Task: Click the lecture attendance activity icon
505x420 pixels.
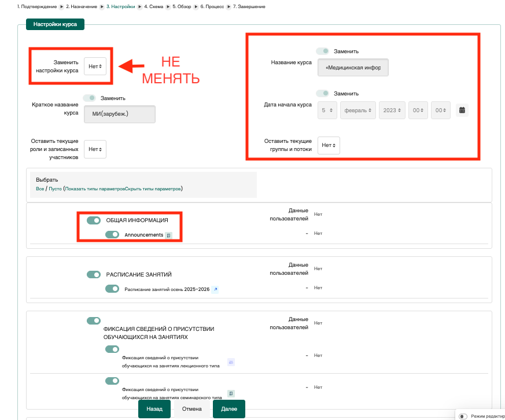Action: click(231, 362)
